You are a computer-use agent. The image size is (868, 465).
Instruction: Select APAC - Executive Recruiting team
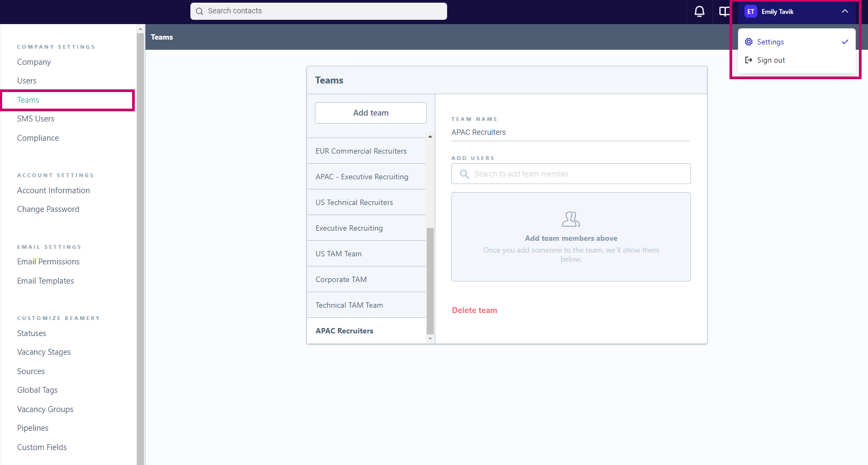366,177
